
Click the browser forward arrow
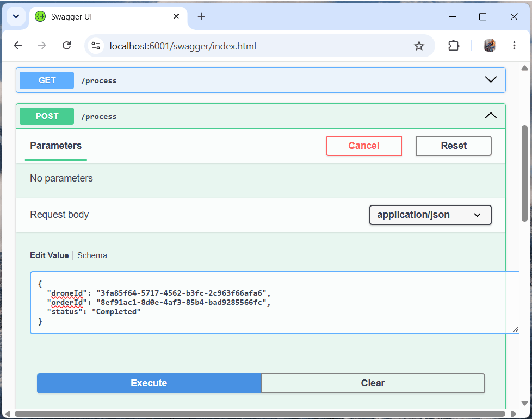pyautogui.click(x=42, y=46)
